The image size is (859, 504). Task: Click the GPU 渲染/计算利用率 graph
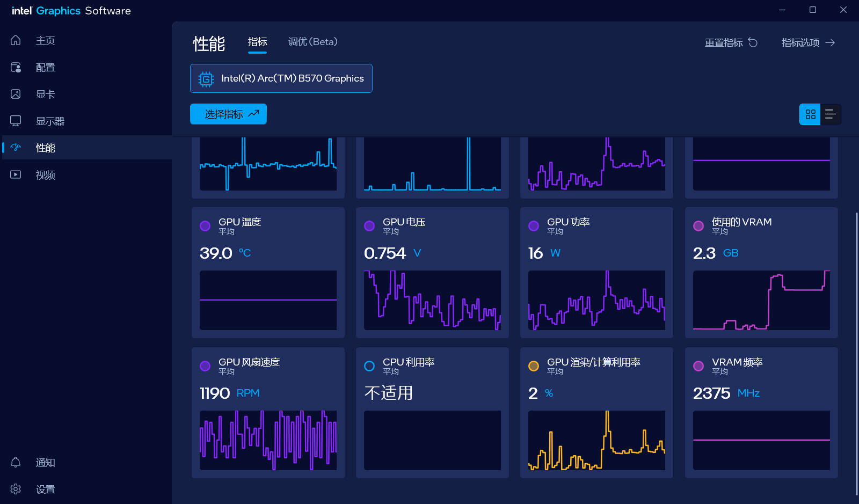coord(596,440)
